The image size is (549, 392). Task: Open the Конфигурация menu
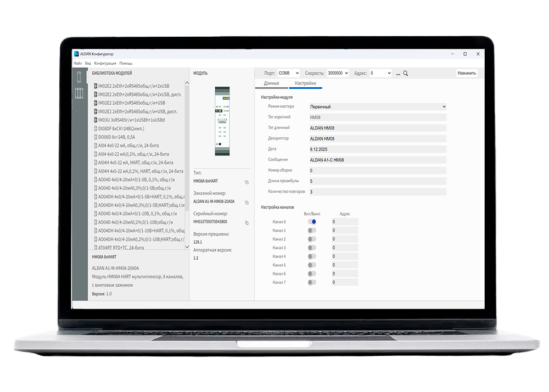105,64
